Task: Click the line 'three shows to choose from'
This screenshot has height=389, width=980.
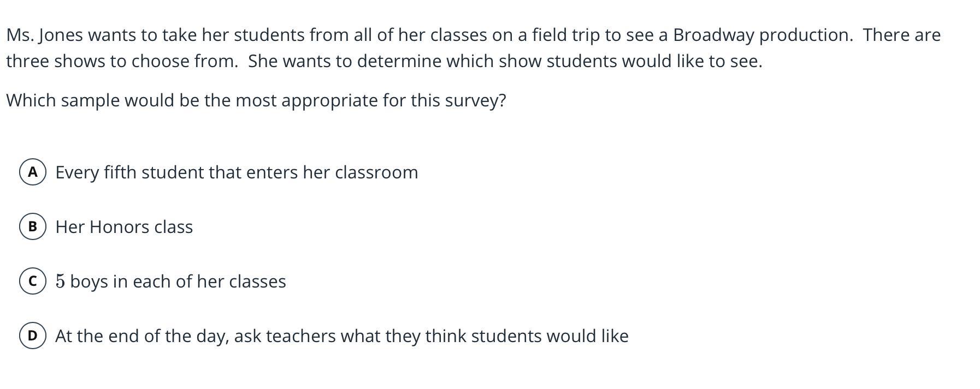Action: pyautogui.click(x=122, y=61)
